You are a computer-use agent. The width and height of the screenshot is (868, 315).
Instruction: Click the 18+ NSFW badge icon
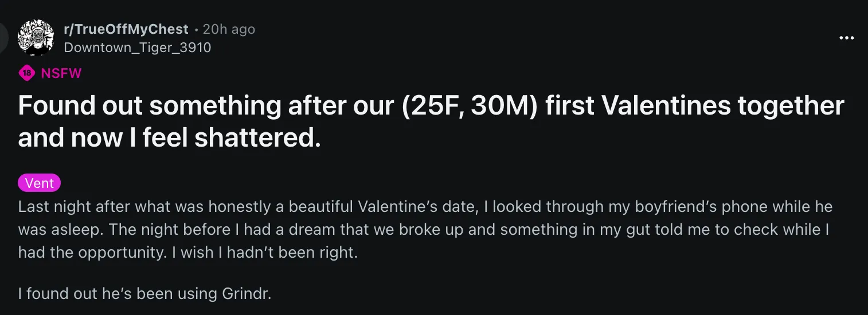pyautogui.click(x=26, y=73)
